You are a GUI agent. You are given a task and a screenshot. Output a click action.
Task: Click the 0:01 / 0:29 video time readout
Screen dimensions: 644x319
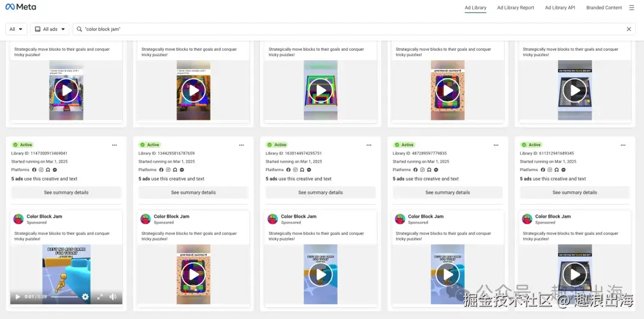point(36,296)
